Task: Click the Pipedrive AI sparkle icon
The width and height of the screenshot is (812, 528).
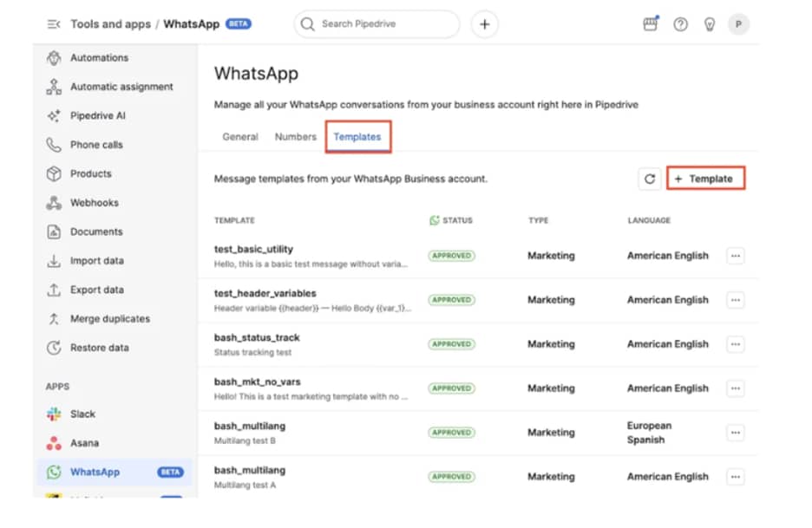Action: pyautogui.click(x=54, y=115)
